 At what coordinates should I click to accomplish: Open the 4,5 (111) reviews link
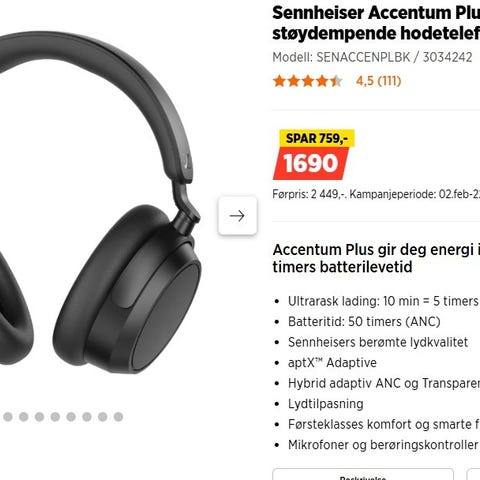point(378,81)
